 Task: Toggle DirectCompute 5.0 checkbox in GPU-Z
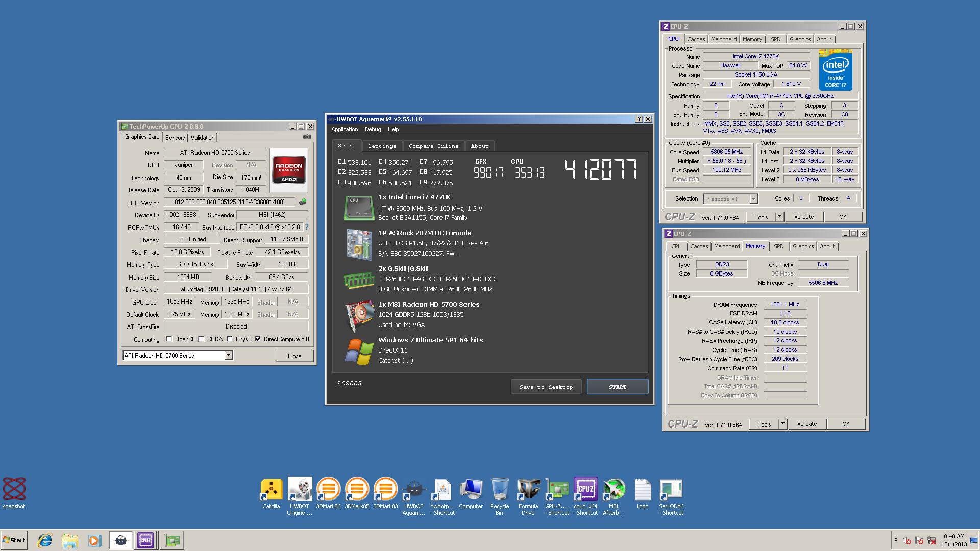point(258,339)
